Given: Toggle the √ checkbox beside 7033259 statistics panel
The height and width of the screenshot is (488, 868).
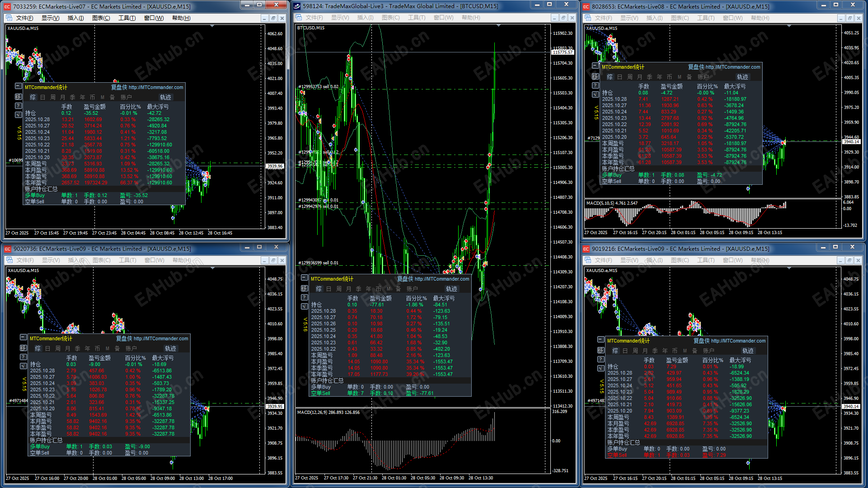Looking at the screenshot, I should pos(18,115).
